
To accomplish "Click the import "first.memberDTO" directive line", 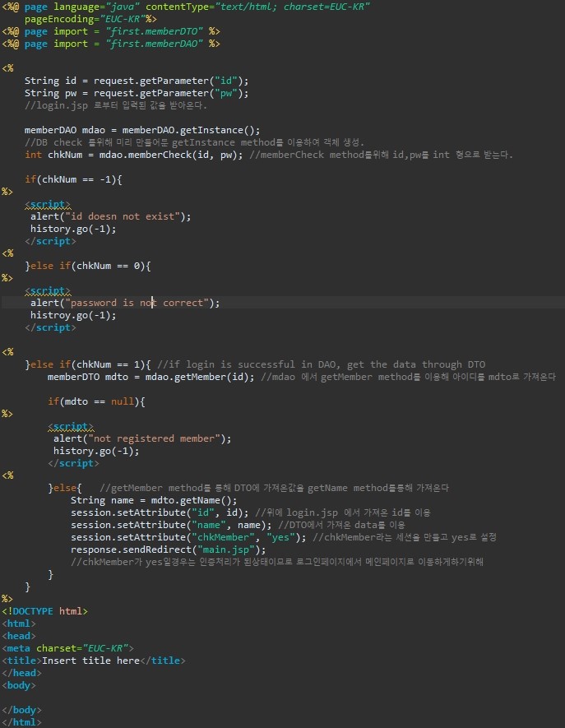I will click(111, 31).
